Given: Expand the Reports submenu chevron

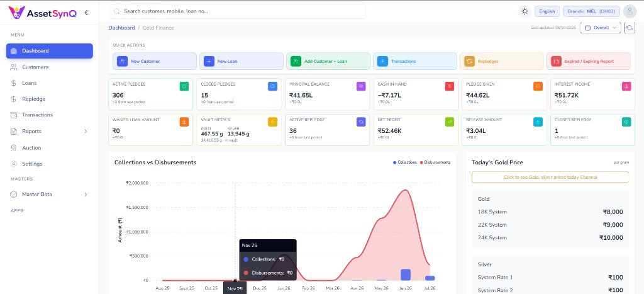Looking at the screenshot, I should tap(86, 131).
